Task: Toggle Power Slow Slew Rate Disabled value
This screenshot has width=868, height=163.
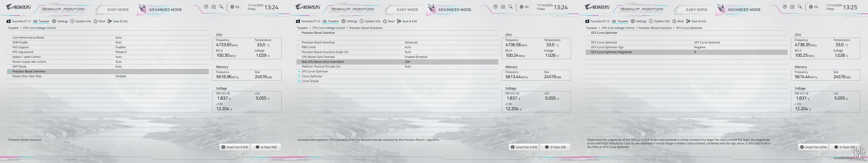Action: click(121, 76)
